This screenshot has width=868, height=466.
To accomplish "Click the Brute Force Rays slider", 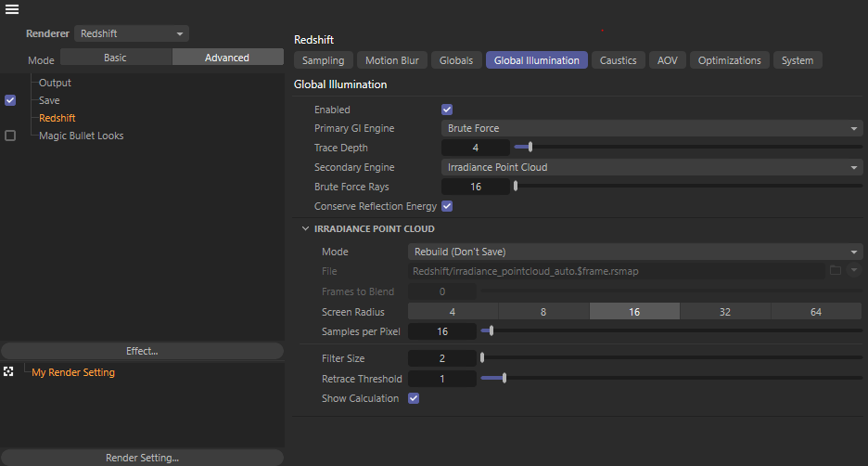I will pos(688,187).
